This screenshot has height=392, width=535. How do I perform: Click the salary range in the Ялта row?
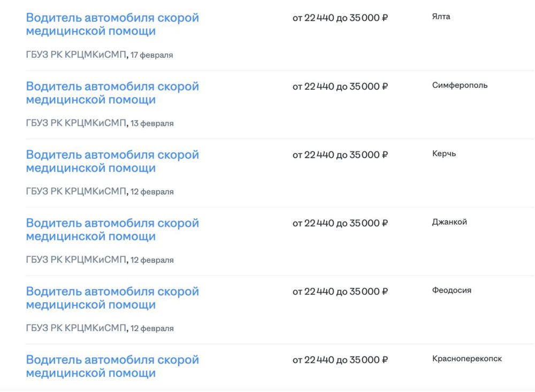[x=340, y=18]
